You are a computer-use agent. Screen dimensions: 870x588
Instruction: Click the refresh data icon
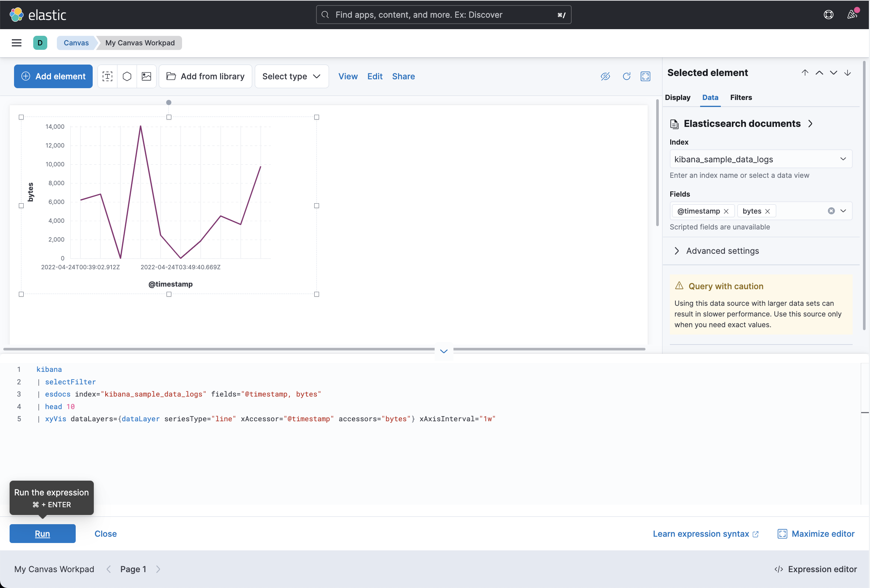click(626, 76)
